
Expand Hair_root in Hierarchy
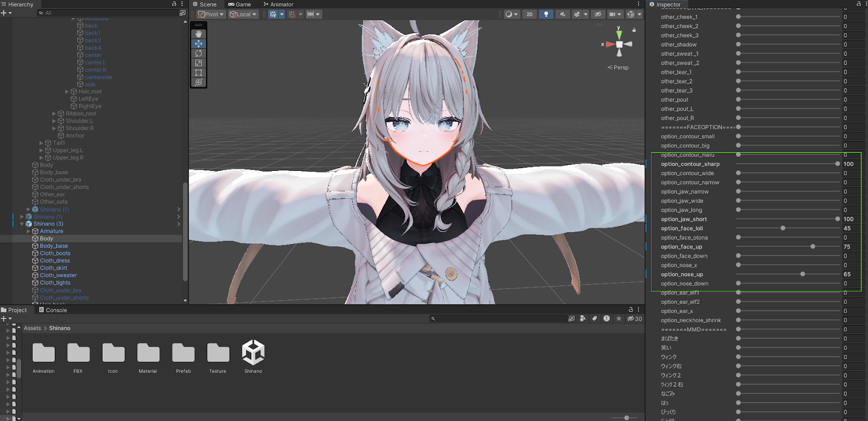point(67,92)
